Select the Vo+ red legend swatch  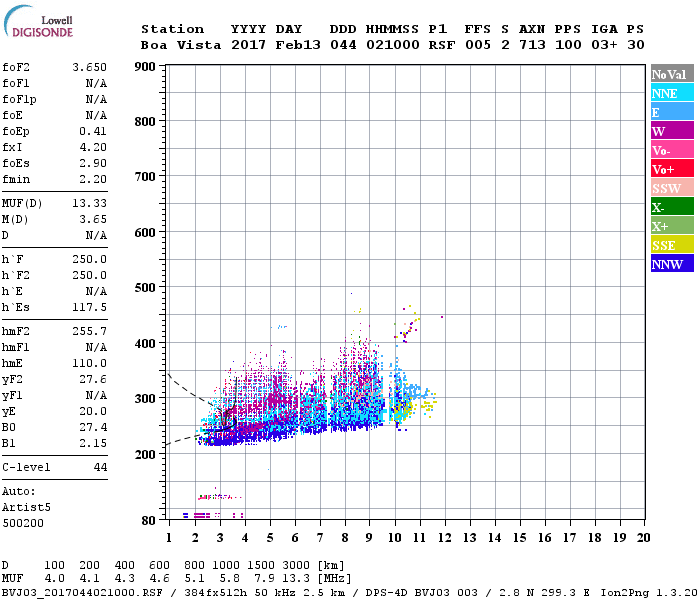672,168
